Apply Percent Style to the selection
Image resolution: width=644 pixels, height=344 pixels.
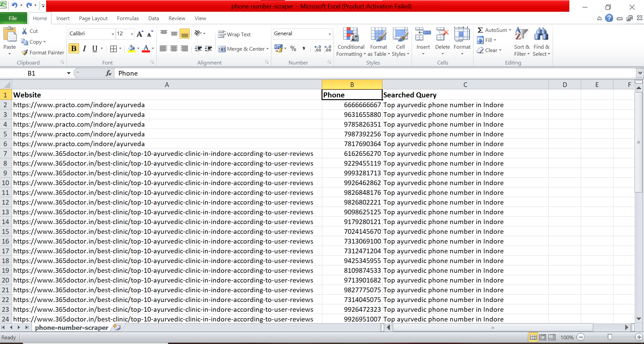[x=293, y=49]
